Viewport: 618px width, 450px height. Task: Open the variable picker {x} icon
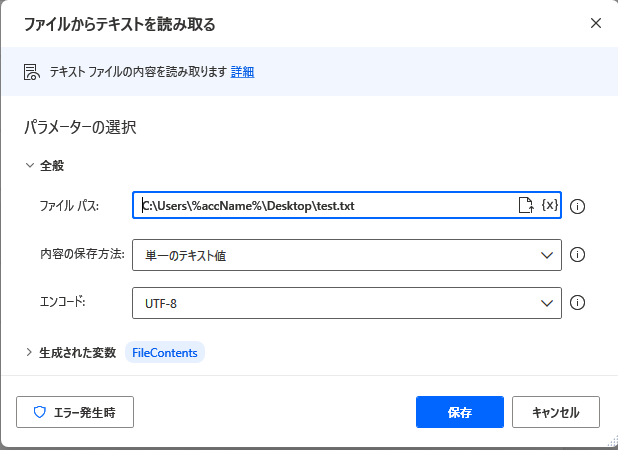550,205
